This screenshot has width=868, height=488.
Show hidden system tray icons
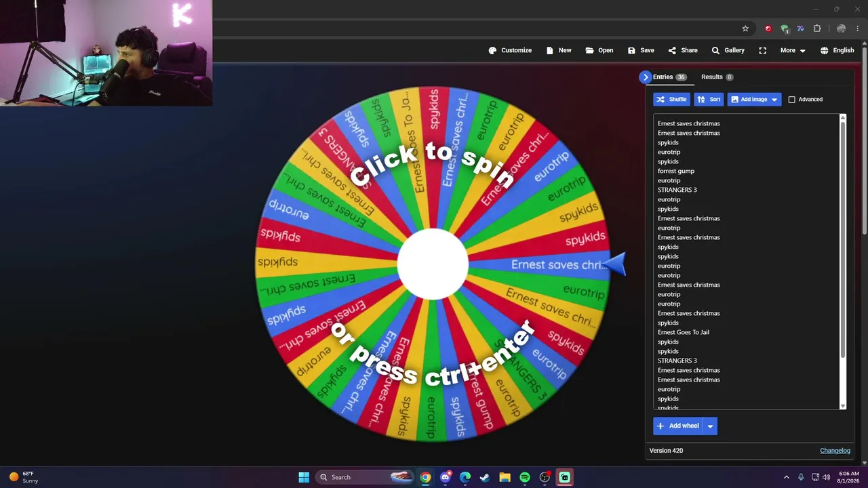(x=787, y=477)
